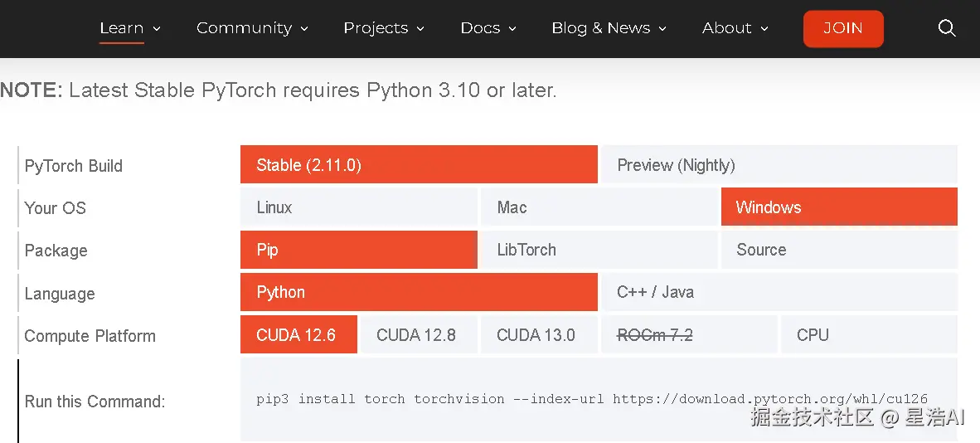Select Preview (Nightly) build
980x443 pixels.
pyautogui.click(x=779, y=164)
